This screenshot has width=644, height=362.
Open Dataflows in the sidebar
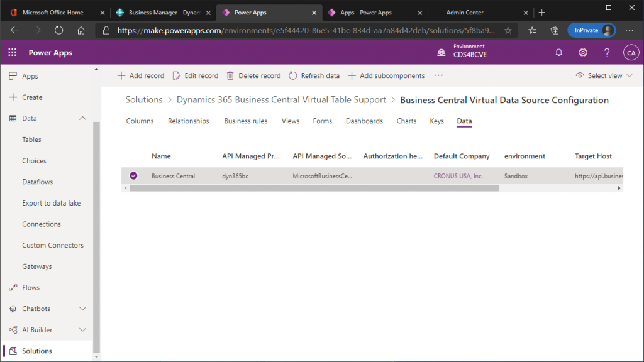[37, 182]
